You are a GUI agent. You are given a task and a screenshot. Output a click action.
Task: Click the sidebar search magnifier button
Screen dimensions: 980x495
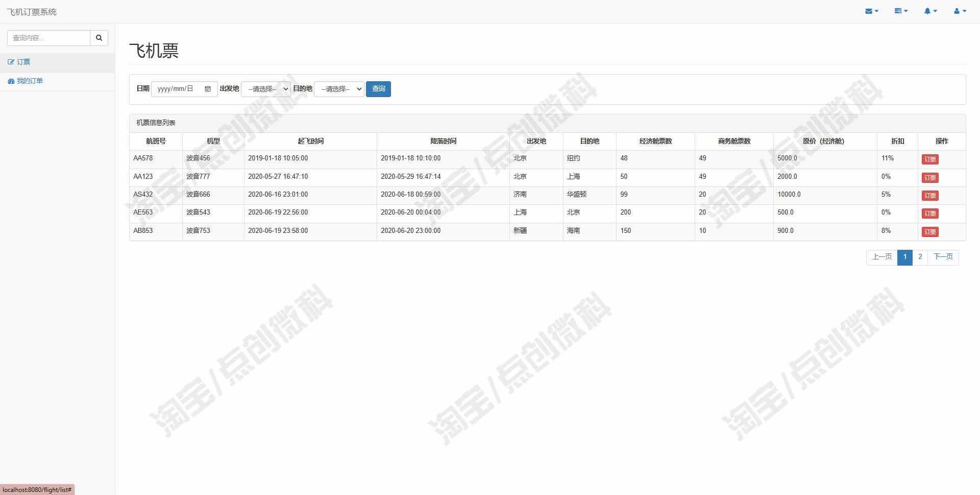coord(99,38)
